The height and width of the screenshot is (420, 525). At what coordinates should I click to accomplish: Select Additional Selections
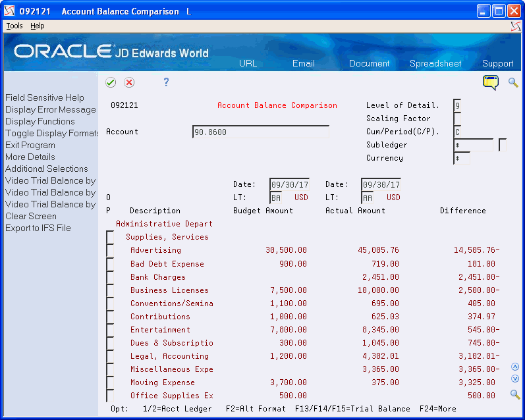point(47,169)
